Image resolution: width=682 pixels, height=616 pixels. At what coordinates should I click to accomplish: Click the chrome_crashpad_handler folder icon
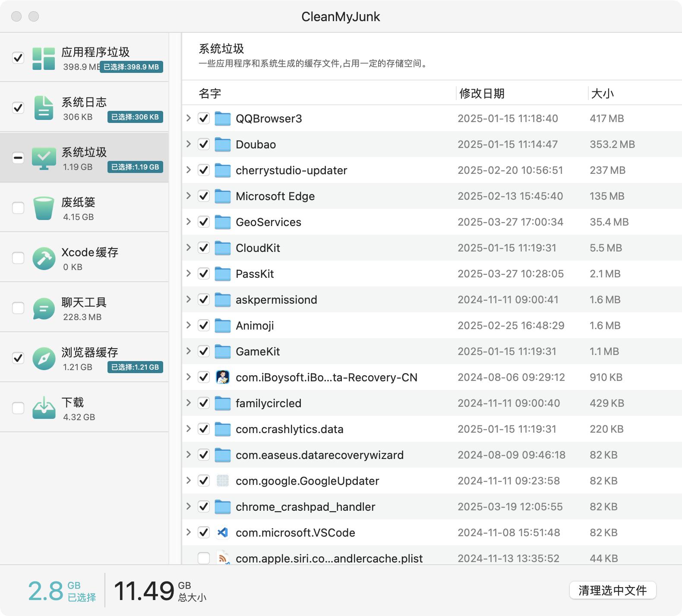tap(223, 506)
